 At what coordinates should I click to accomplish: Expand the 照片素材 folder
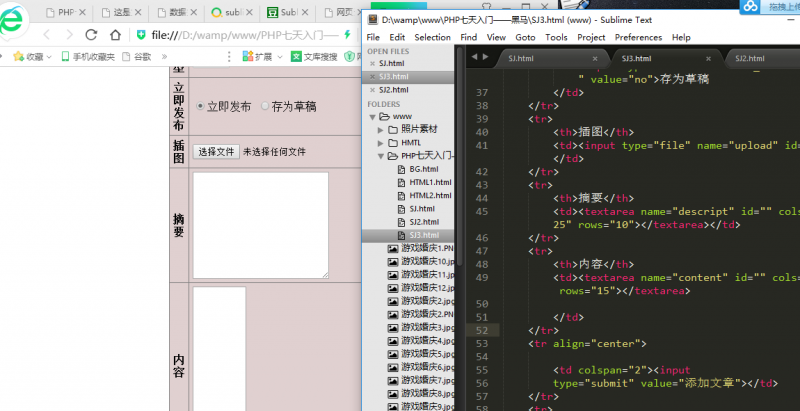click(x=381, y=130)
